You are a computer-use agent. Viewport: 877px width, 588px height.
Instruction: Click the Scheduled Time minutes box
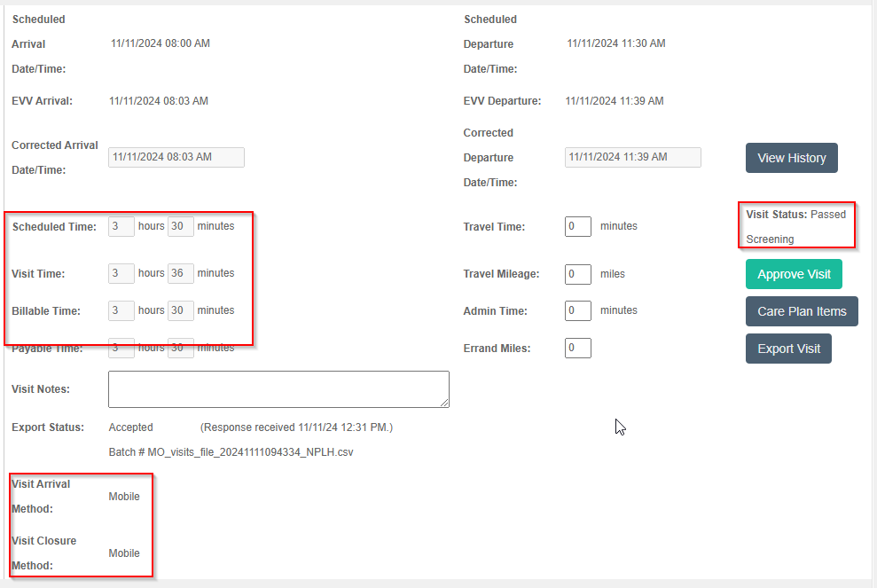tap(181, 226)
